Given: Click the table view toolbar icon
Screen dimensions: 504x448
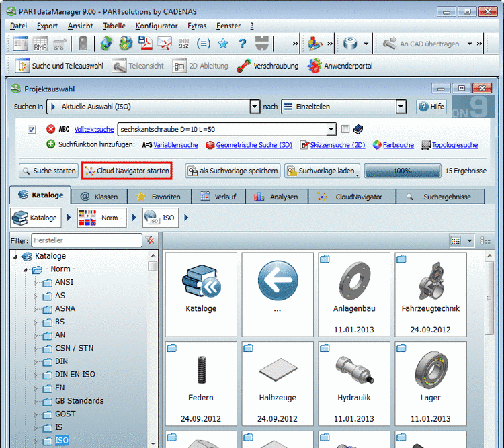Looking at the screenshot, I should pyautogui.click(x=20, y=44).
